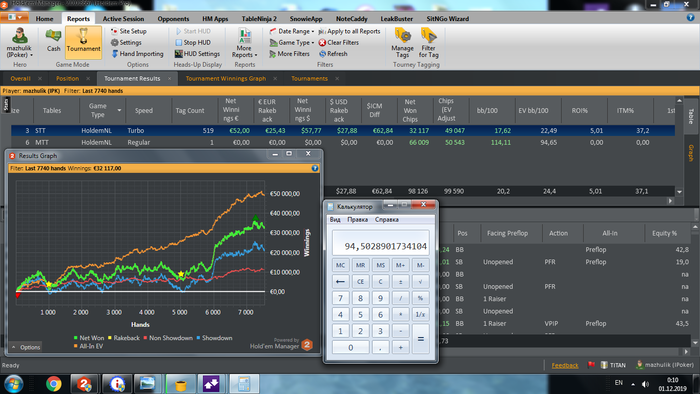Open Chrome from the Windows taskbar

(x=54, y=384)
